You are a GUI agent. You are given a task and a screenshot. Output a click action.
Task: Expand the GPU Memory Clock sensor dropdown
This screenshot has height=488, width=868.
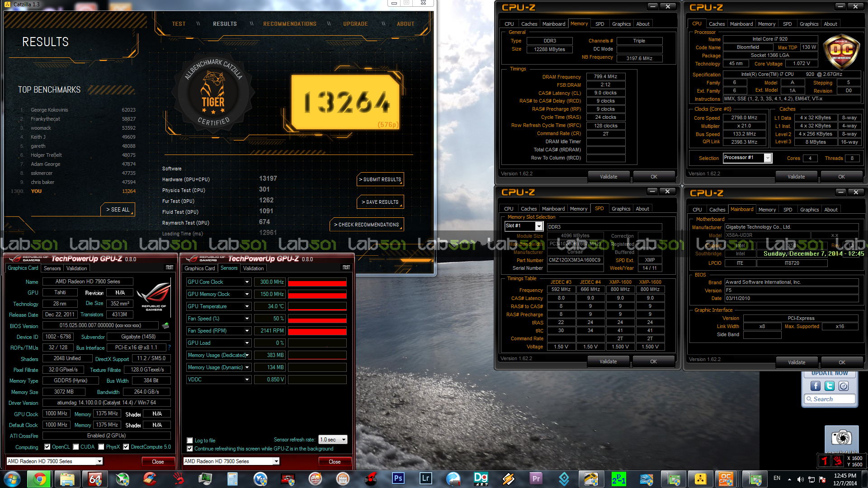tap(247, 294)
